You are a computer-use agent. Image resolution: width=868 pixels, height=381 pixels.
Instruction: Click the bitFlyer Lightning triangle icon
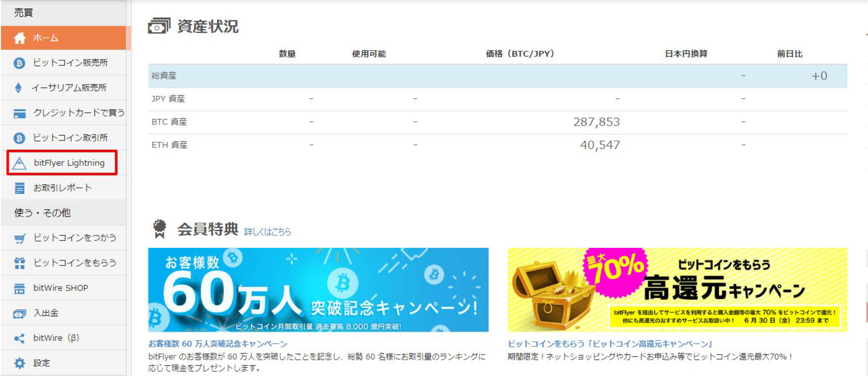19,164
